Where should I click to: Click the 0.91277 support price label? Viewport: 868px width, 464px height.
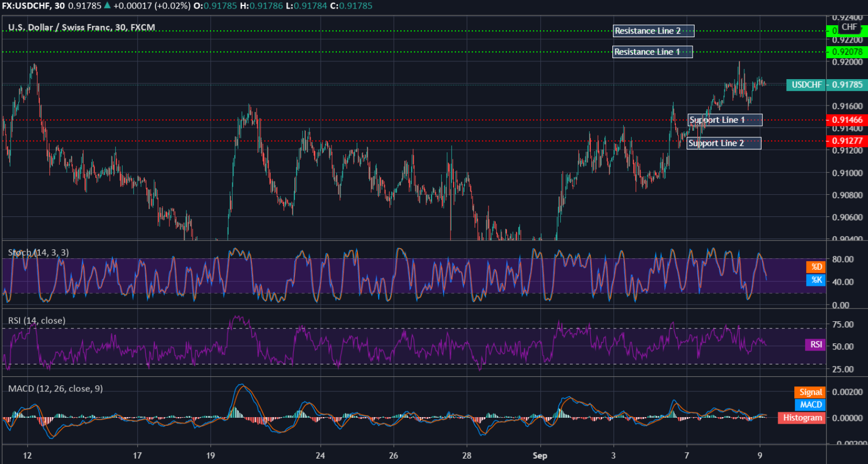(846, 140)
